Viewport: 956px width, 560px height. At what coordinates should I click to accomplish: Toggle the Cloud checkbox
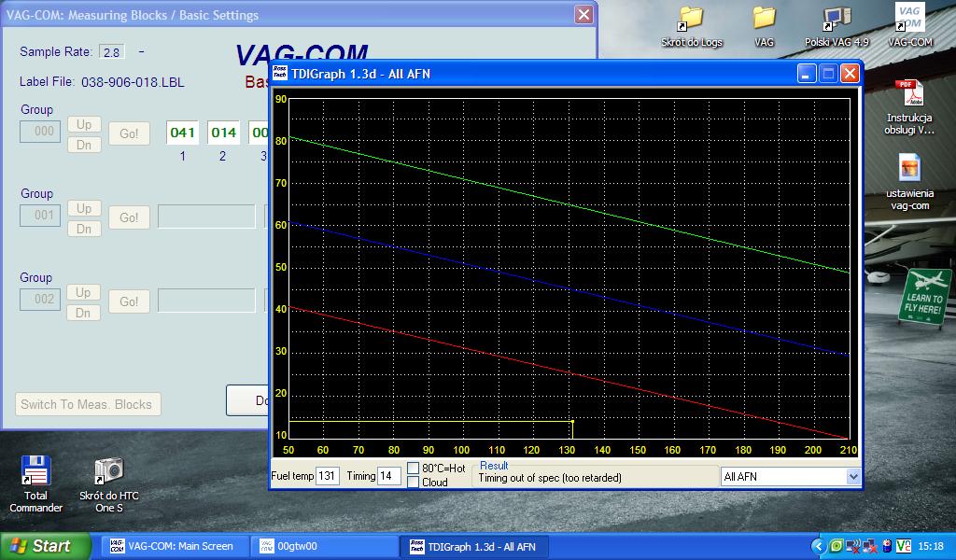tap(413, 482)
